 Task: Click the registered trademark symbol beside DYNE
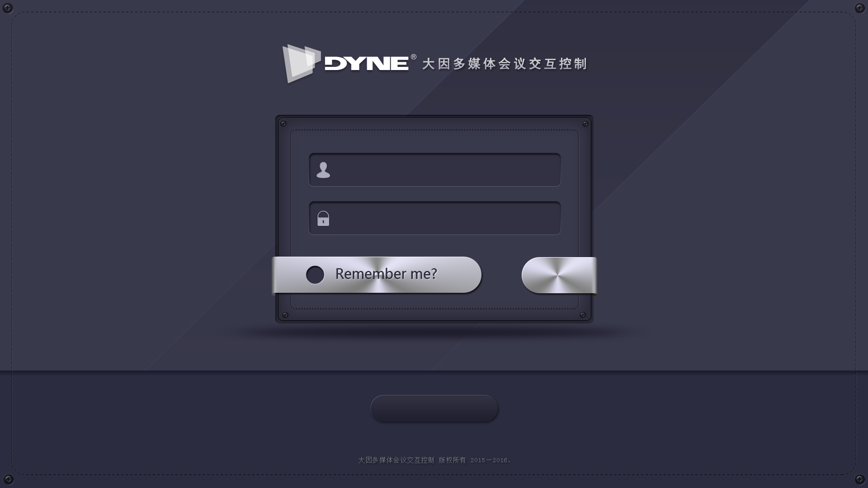point(413,57)
